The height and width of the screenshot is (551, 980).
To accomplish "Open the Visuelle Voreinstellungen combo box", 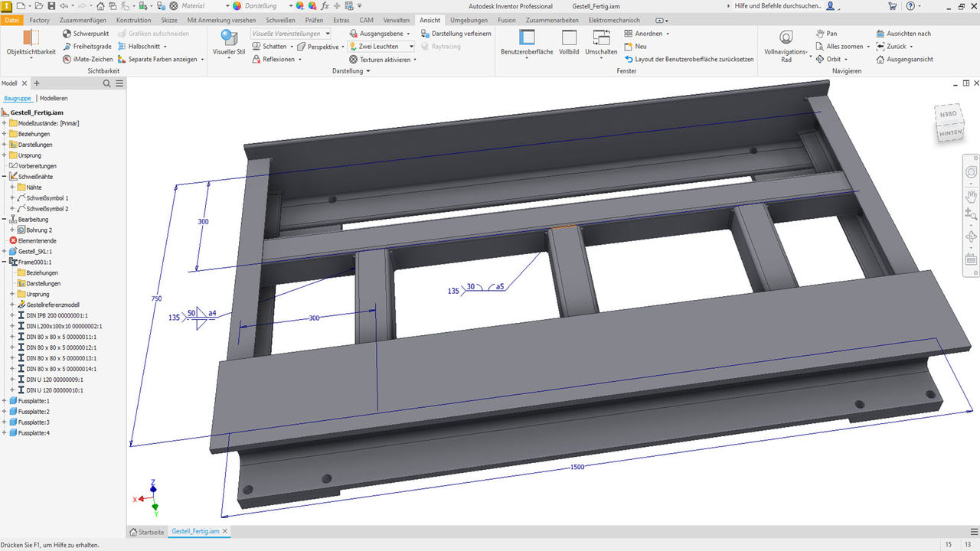I will 291,34.
